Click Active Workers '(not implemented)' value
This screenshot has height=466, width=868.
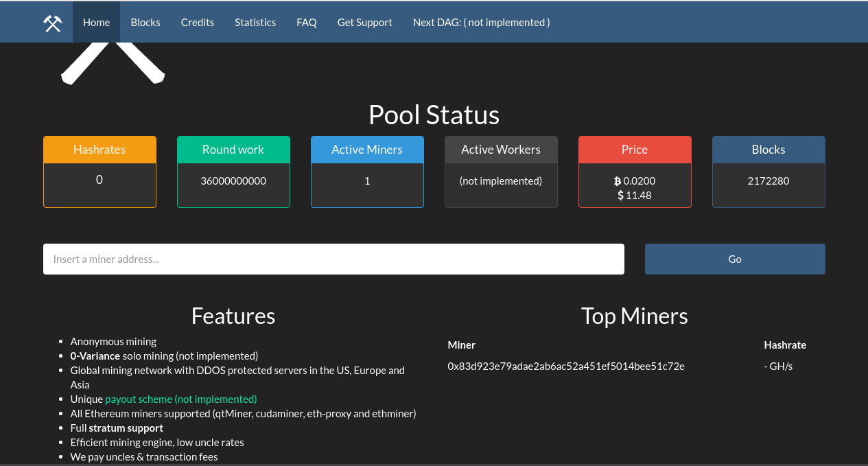pyautogui.click(x=501, y=181)
